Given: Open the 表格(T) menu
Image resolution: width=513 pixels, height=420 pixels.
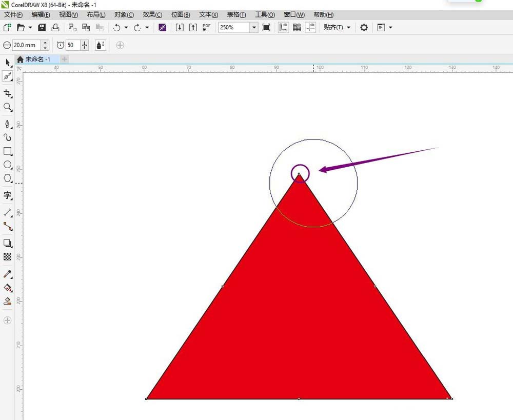Looking at the screenshot, I should click(236, 15).
